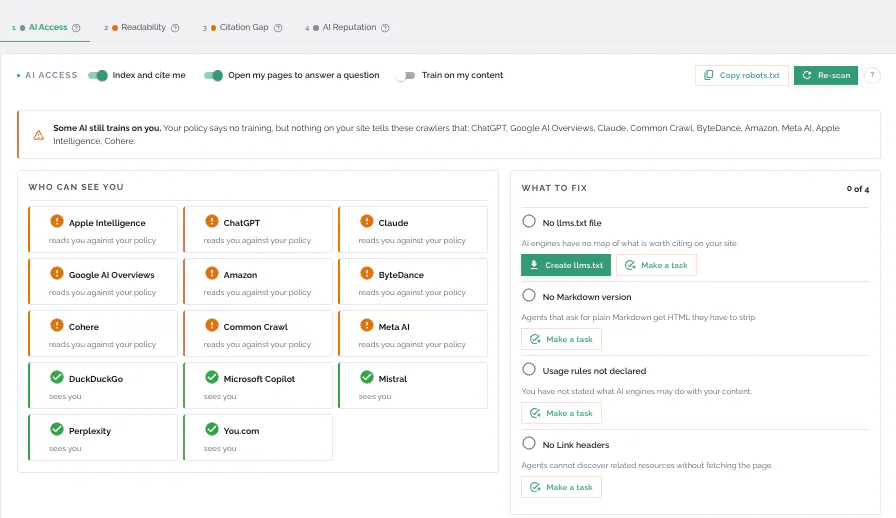
Task: Open the You.com card title
Action: click(x=241, y=431)
